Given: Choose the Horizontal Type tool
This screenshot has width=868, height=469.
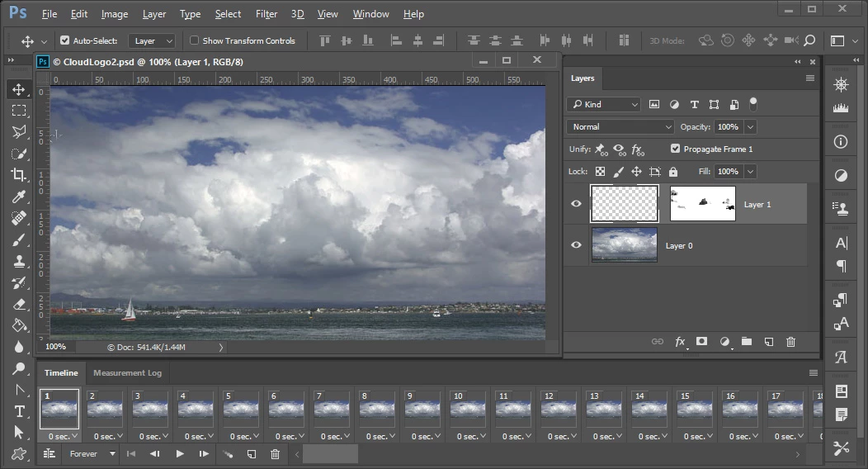Looking at the screenshot, I should 18,411.
